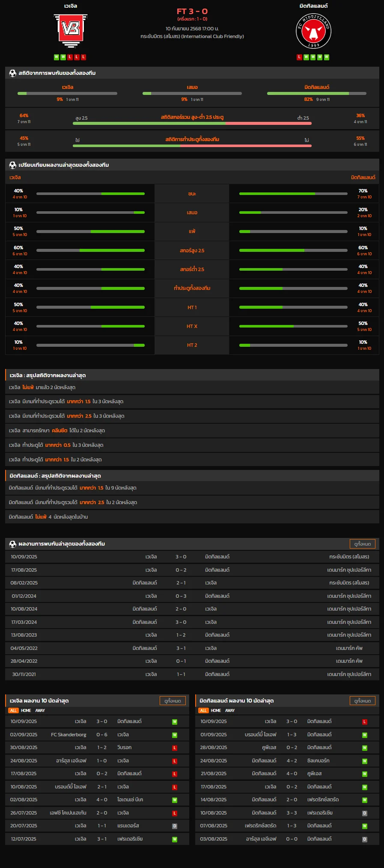The image size is (384, 868).
Task: Click เวเจิล team name above left crest
Action: pyautogui.click(x=71, y=6)
